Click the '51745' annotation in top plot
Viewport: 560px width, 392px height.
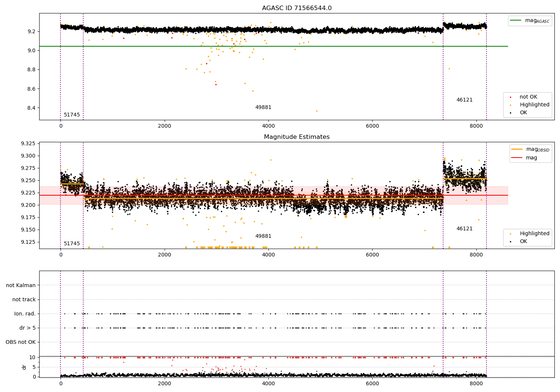72,115
